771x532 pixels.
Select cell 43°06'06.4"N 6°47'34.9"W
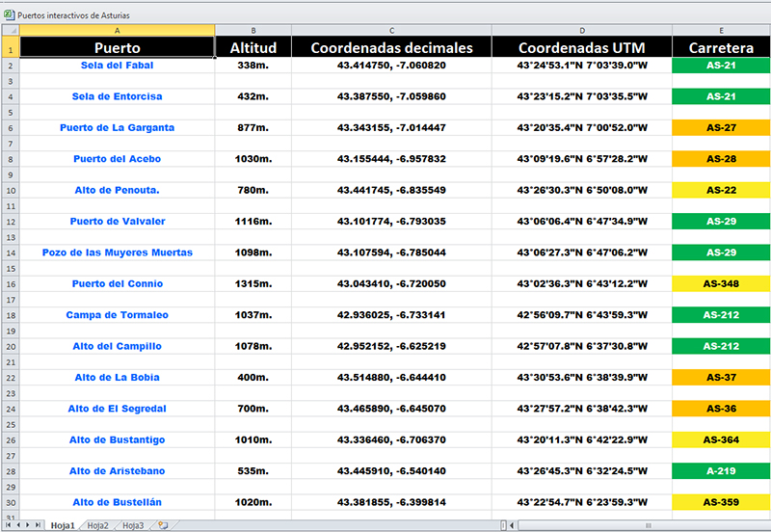click(x=582, y=222)
